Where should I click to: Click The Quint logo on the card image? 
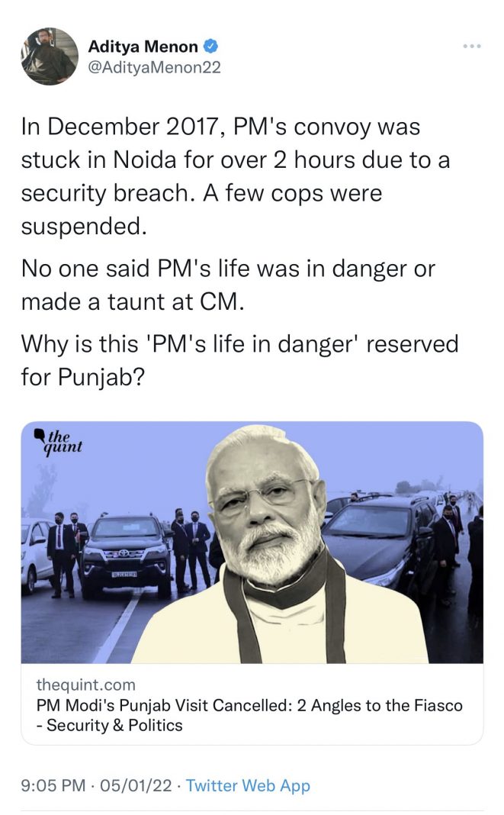pyautogui.click(x=58, y=441)
